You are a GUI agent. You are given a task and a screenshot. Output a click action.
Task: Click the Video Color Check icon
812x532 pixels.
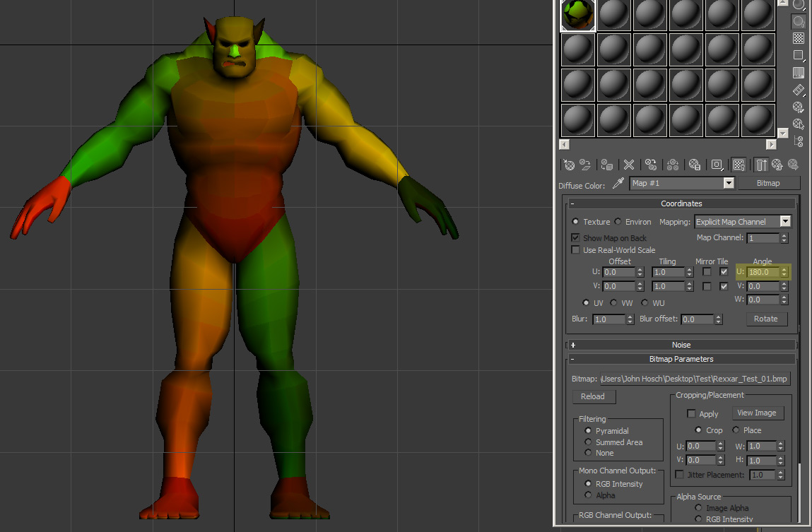click(x=799, y=73)
